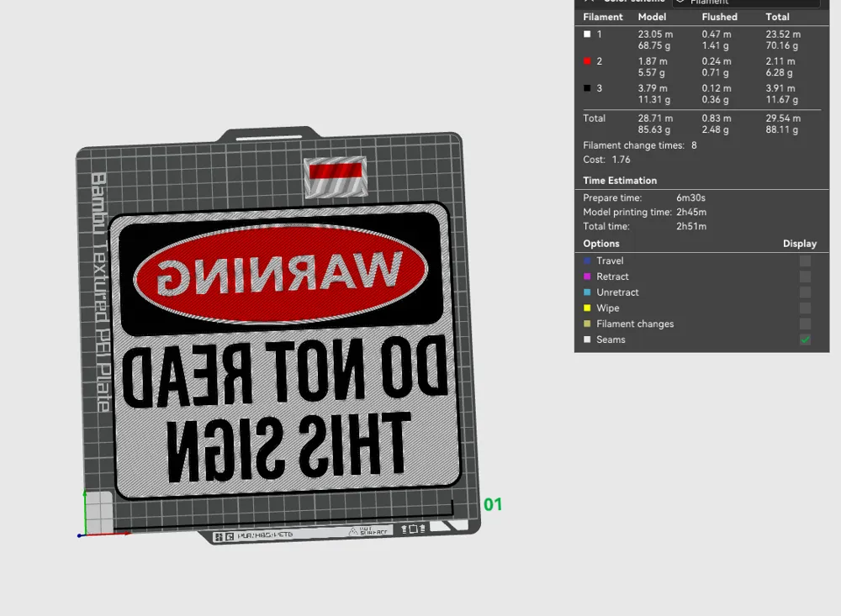
Task: Click the blue Travel legend icon
Action: (587, 261)
